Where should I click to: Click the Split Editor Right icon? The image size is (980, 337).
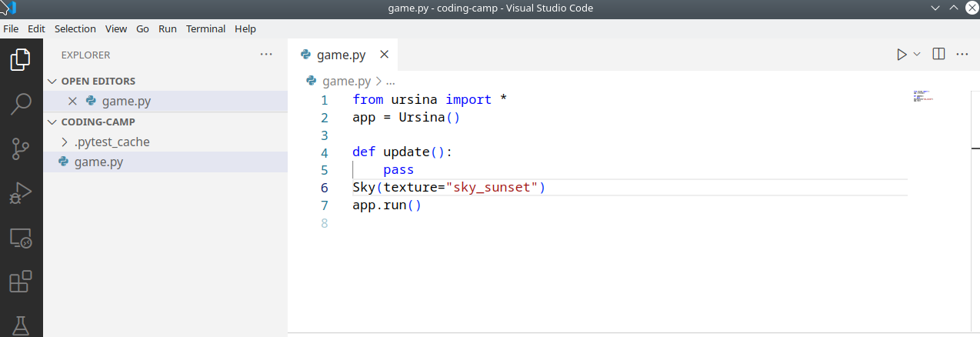tap(938, 55)
